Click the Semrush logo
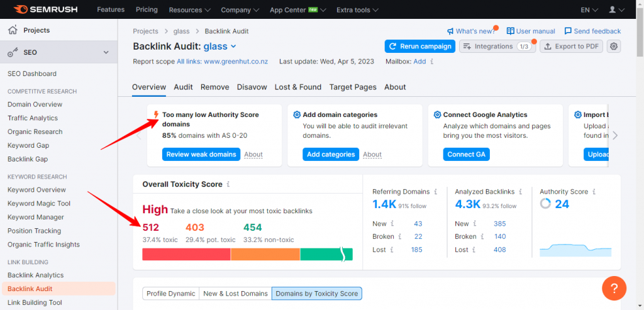The image size is (644, 310). point(46,9)
